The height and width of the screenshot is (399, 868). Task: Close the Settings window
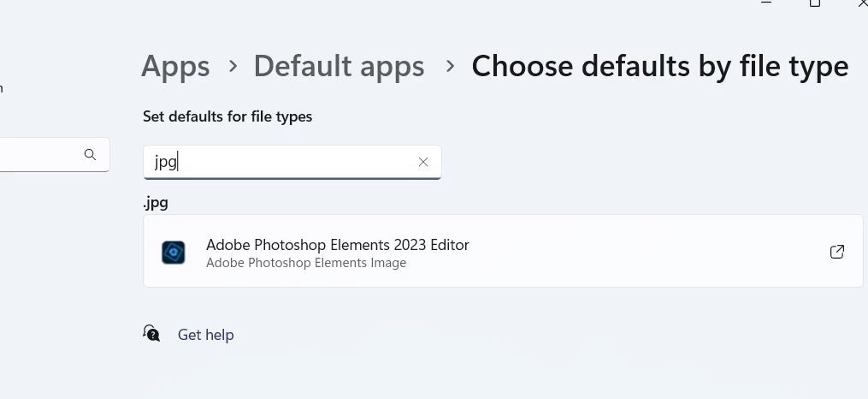click(x=861, y=3)
